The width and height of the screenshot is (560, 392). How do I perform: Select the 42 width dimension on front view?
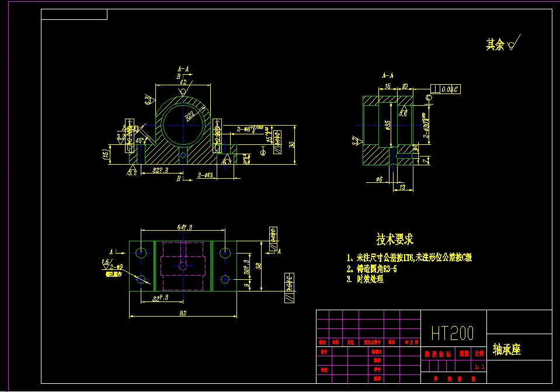[x=183, y=82]
